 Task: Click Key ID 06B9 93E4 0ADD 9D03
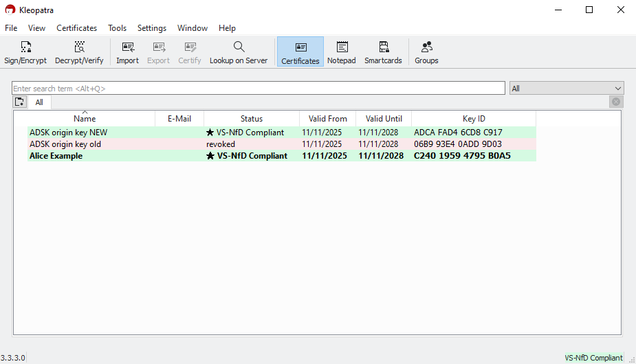[x=457, y=144]
